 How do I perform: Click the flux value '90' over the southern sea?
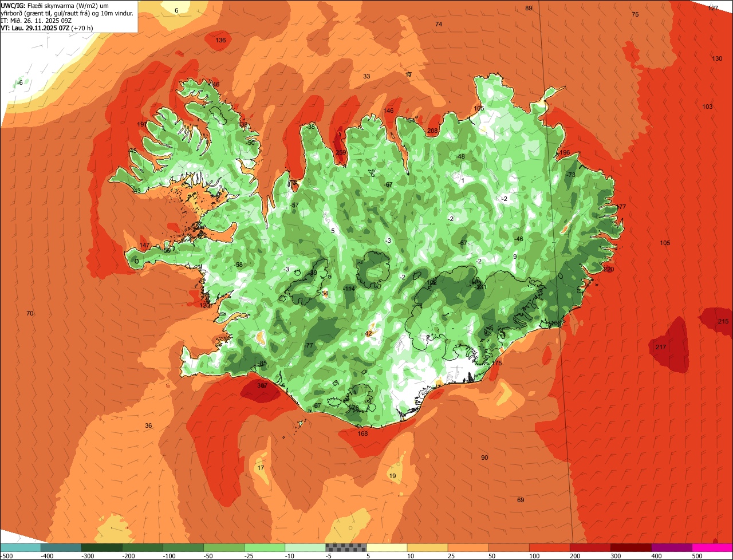484,457
